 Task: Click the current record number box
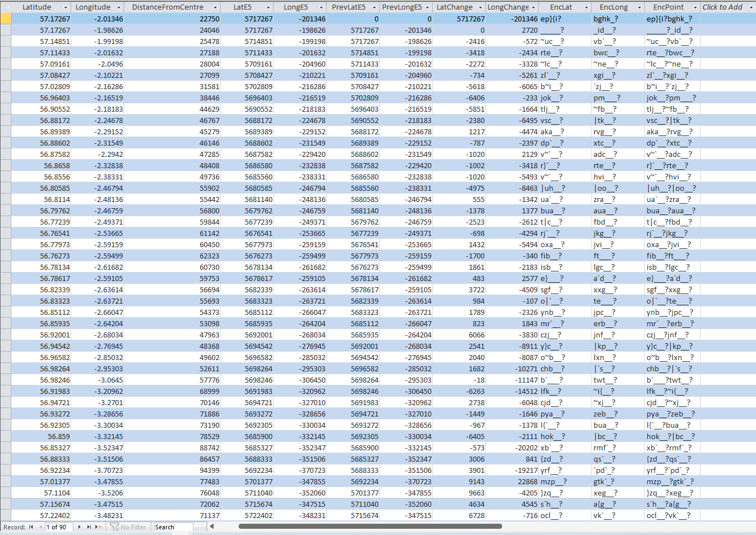pyautogui.click(x=59, y=527)
